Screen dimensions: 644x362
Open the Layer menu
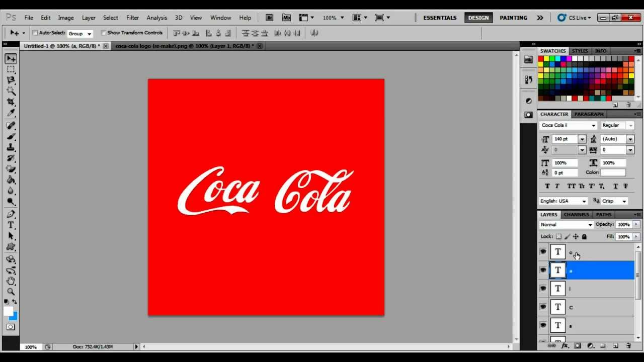tap(89, 18)
